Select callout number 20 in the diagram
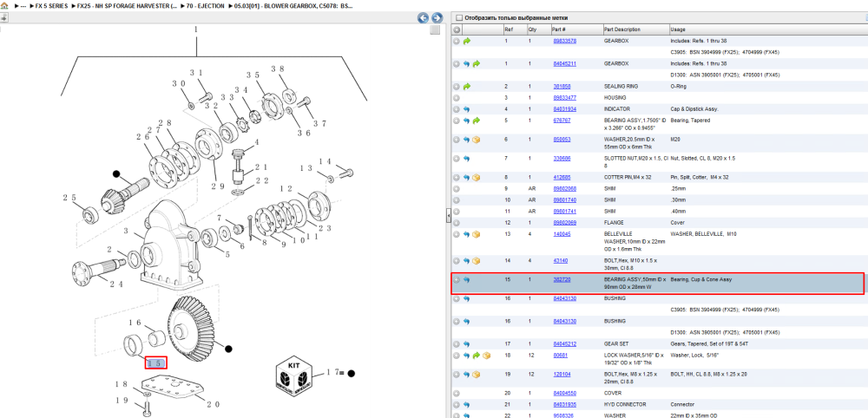 (x=214, y=404)
